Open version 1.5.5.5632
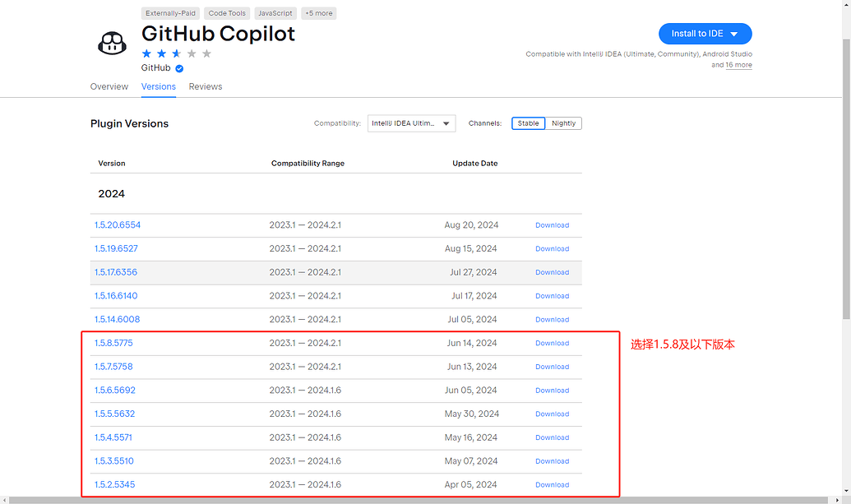This screenshot has width=851, height=504. 114,414
